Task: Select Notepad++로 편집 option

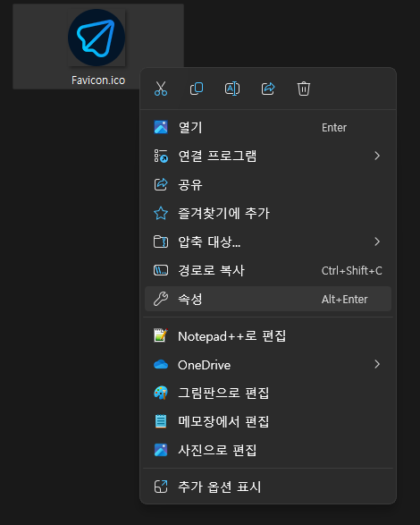Action: [268, 335]
